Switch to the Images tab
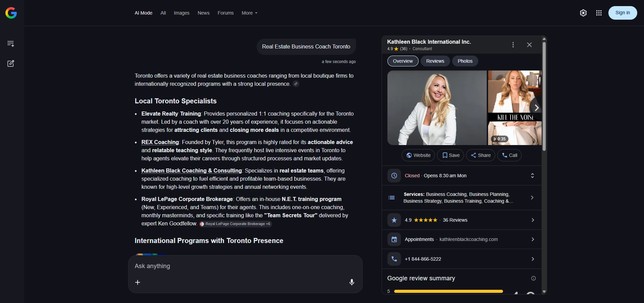The width and height of the screenshot is (644, 303). [x=182, y=13]
